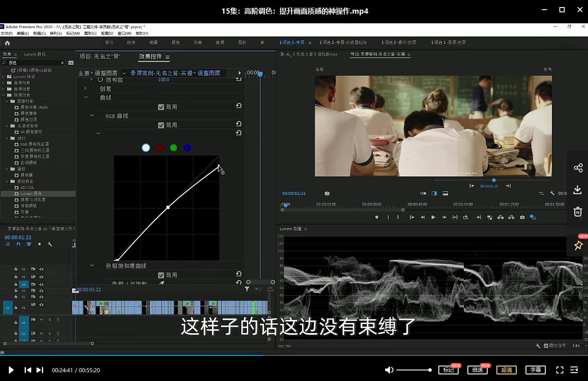
Task: Click the filter funnel icon in Effect Controls
Action: 247,289
